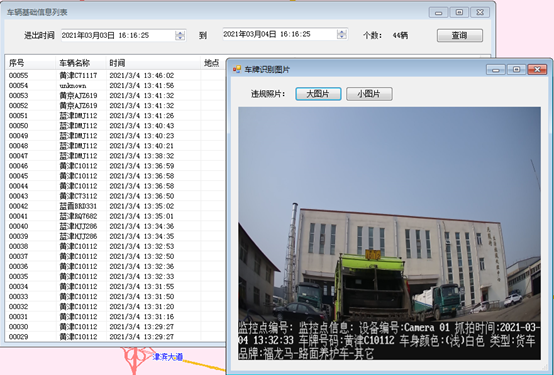Sort by 车辆名称 column header

pos(81,63)
